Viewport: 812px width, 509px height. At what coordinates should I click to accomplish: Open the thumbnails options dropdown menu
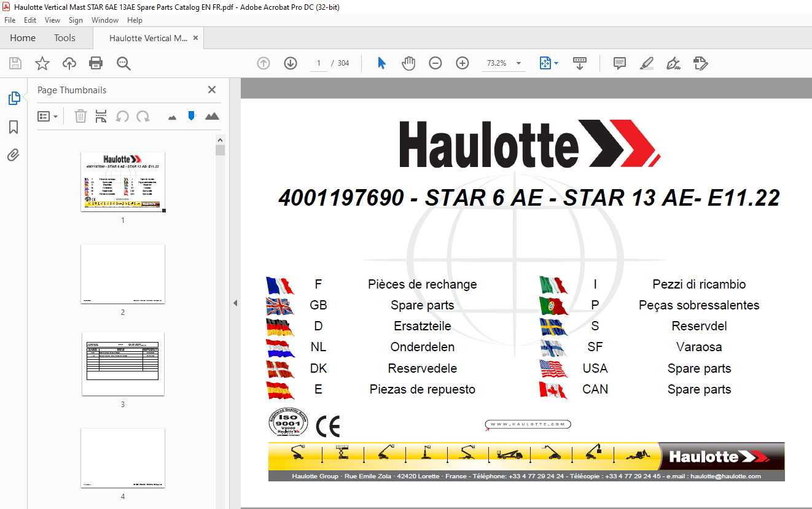(47, 116)
